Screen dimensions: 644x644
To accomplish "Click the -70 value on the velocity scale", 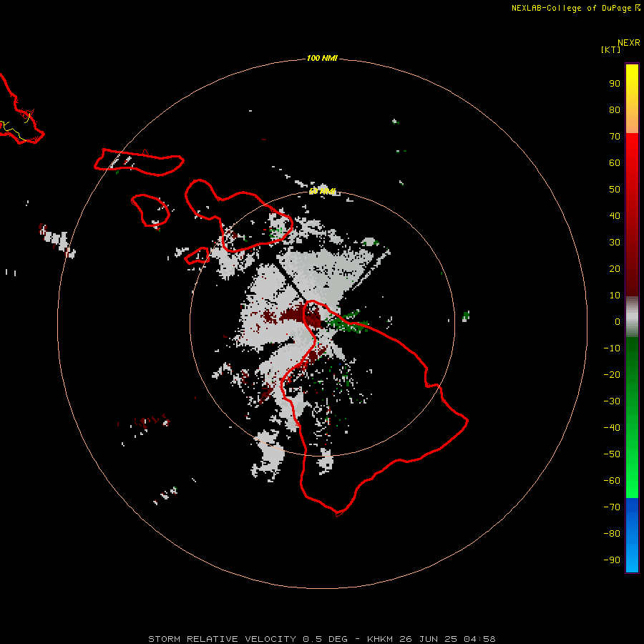I will click(x=612, y=507).
